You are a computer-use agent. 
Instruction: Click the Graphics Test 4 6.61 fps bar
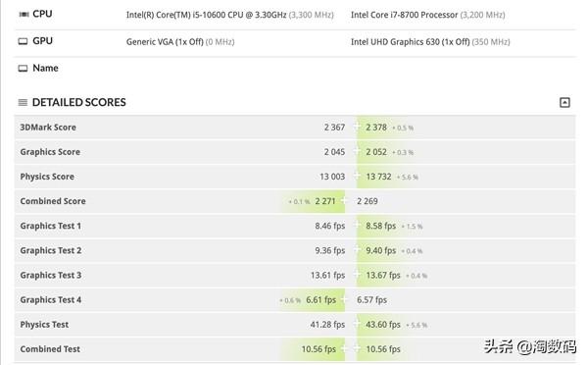[x=312, y=299]
